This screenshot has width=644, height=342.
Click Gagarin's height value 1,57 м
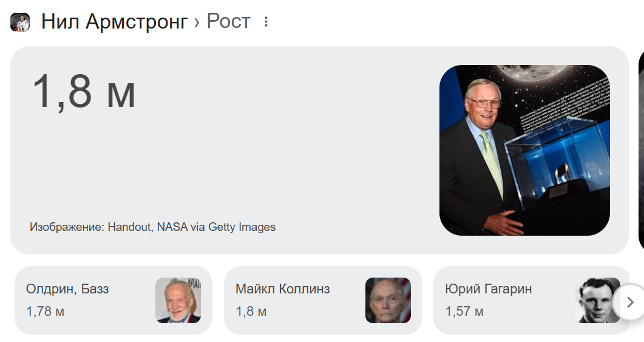[464, 312]
